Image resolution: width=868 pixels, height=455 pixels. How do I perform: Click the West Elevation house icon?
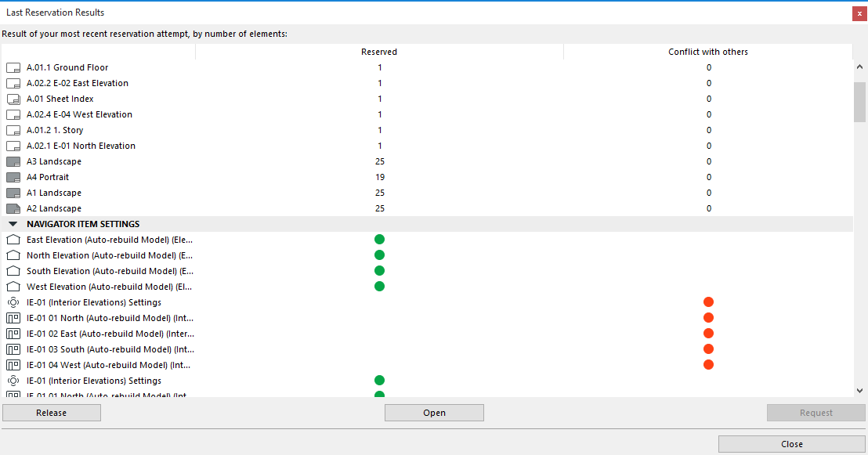12,286
